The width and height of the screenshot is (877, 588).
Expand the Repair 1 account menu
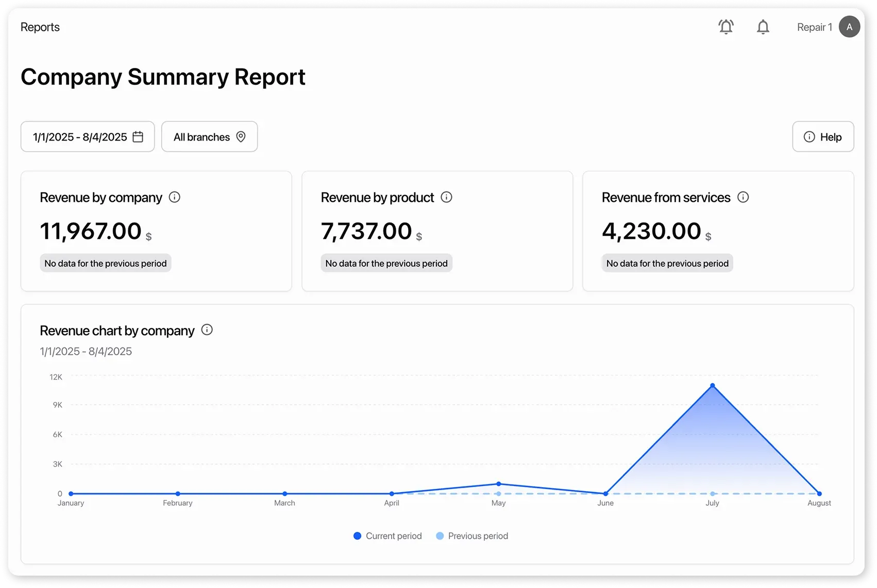pos(814,26)
